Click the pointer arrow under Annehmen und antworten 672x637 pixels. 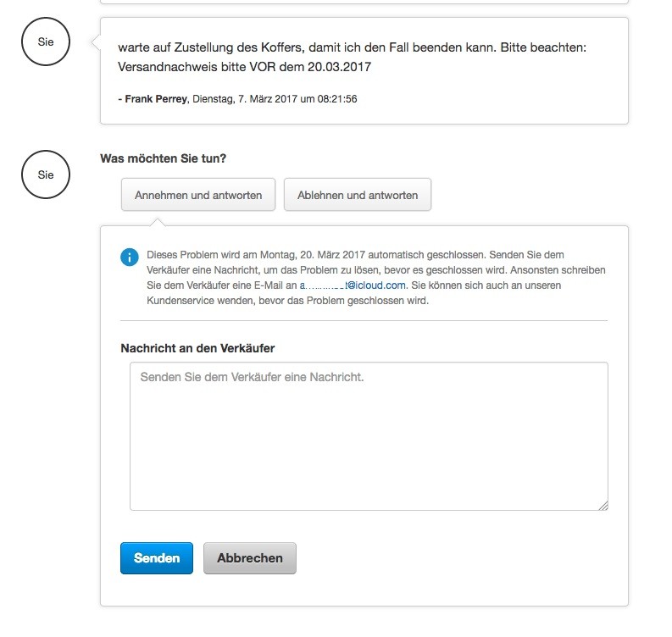click(158, 222)
